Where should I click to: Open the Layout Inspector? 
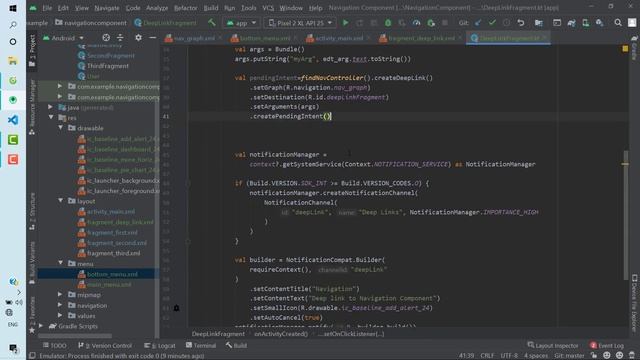point(553,345)
